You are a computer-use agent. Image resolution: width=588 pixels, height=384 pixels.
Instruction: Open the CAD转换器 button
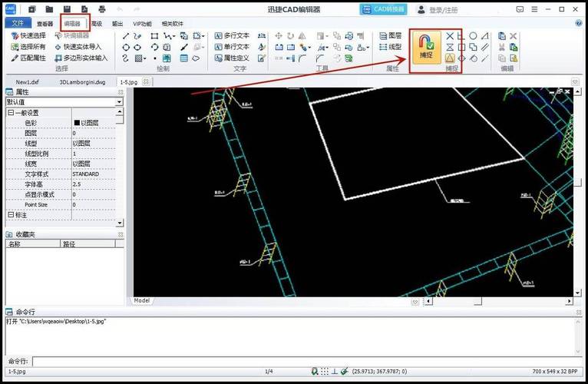tap(383, 9)
